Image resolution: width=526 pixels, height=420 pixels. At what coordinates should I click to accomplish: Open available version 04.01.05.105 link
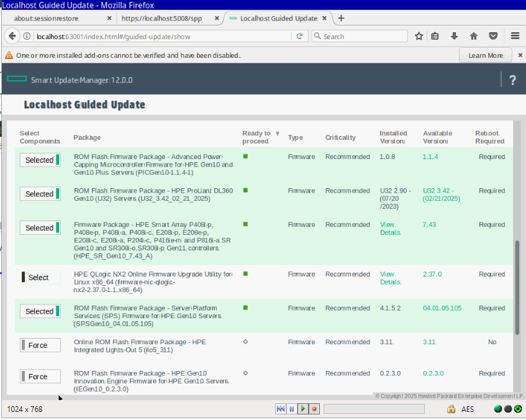point(442,308)
